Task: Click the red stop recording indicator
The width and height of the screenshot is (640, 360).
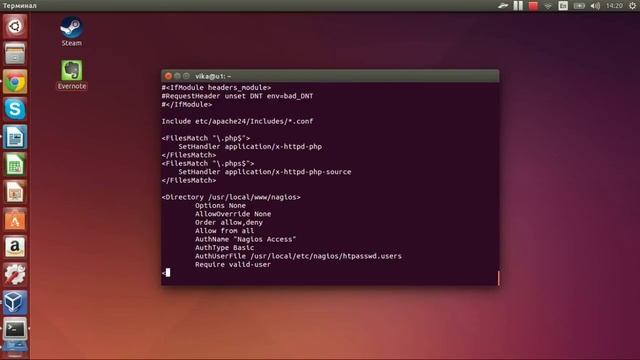Action: pyautogui.click(x=533, y=6)
